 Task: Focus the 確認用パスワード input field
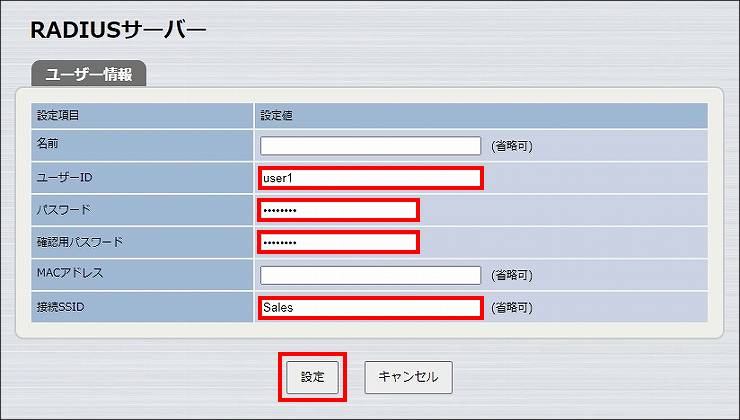338,242
